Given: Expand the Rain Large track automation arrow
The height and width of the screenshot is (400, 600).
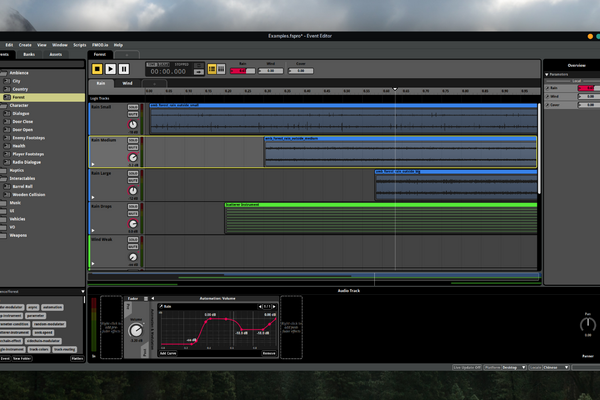Looking at the screenshot, I should 93,198.
